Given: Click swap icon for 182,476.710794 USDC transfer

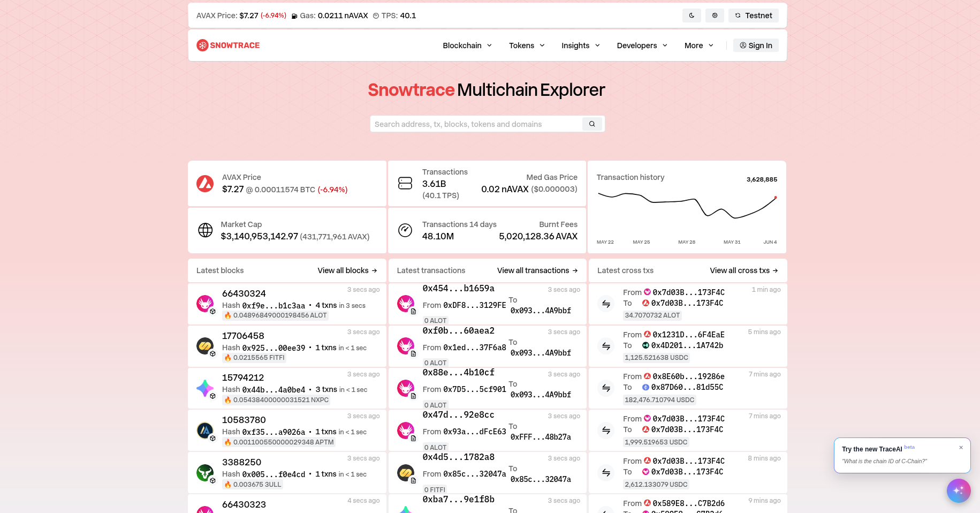Looking at the screenshot, I should (606, 388).
